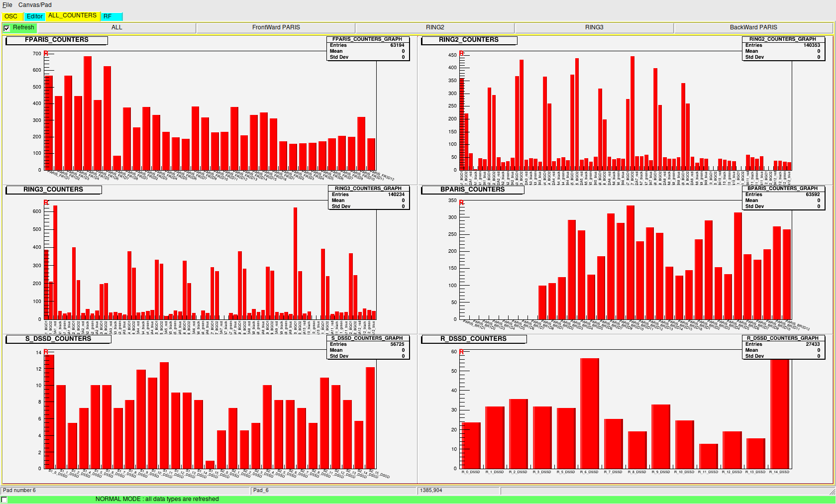
Task: Click the ALL counters button
Action: pos(116,28)
